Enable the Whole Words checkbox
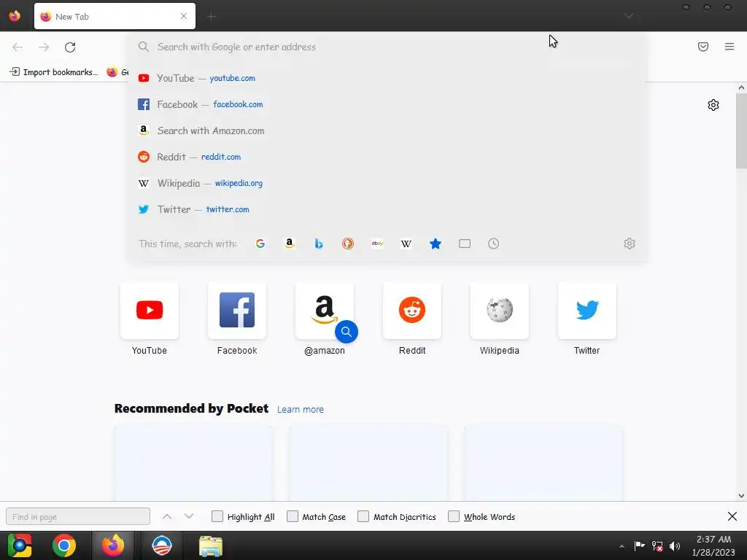This screenshot has width=747, height=560. [x=454, y=516]
